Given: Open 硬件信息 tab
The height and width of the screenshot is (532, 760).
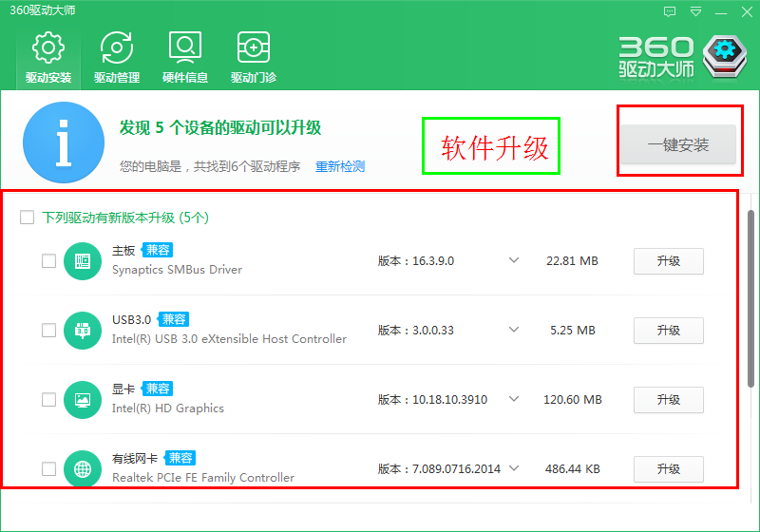Looking at the screenshot, I should click(x=185, y=59).
